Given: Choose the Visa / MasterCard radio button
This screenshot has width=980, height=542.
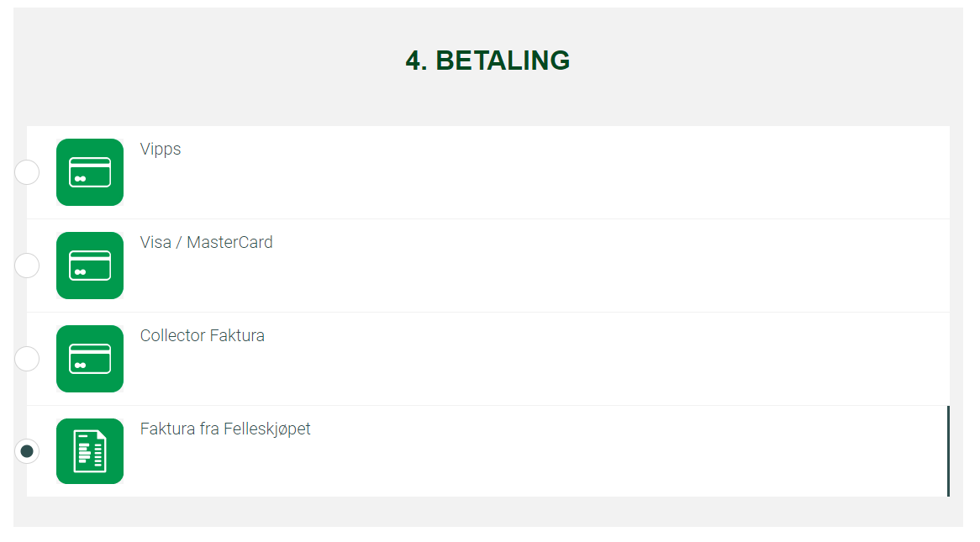Looking at the screenshot, I should point(27,266).
